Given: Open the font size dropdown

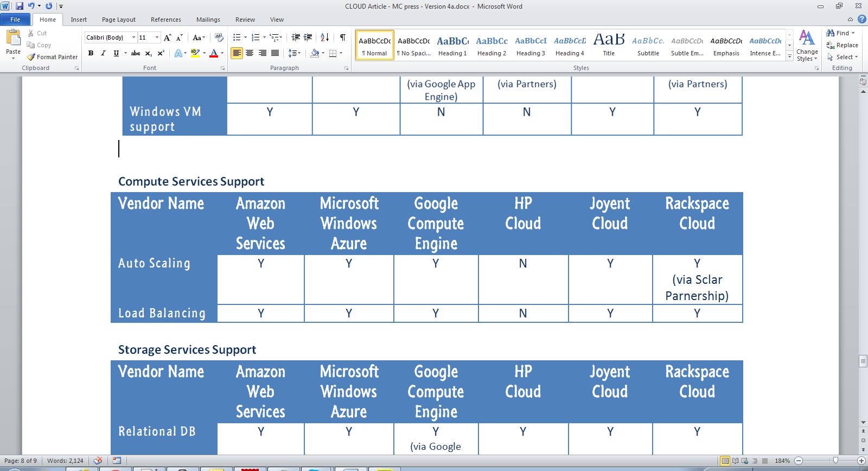Looking at the screenshot, I should [x=157, y=37].
